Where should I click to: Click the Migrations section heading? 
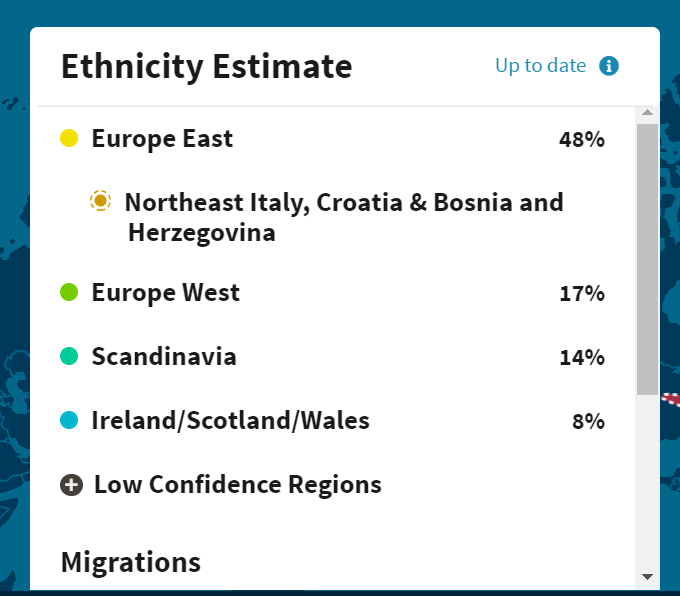131,562
